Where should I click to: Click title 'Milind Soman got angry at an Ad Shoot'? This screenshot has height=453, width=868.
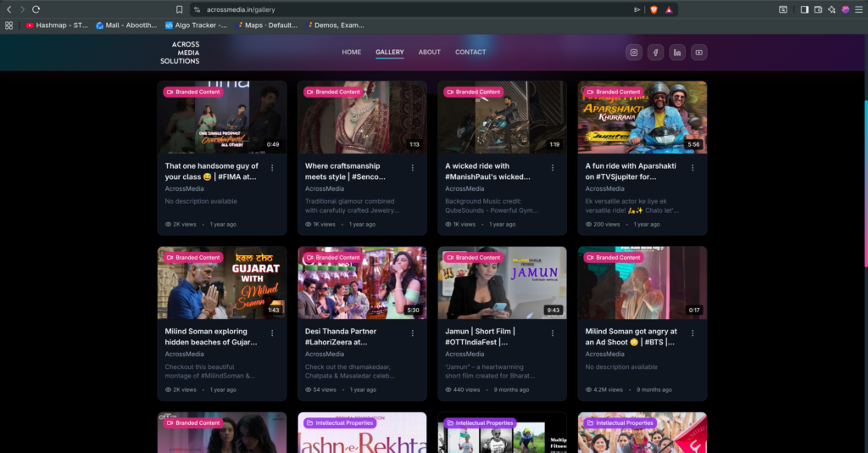click(631, 337)
